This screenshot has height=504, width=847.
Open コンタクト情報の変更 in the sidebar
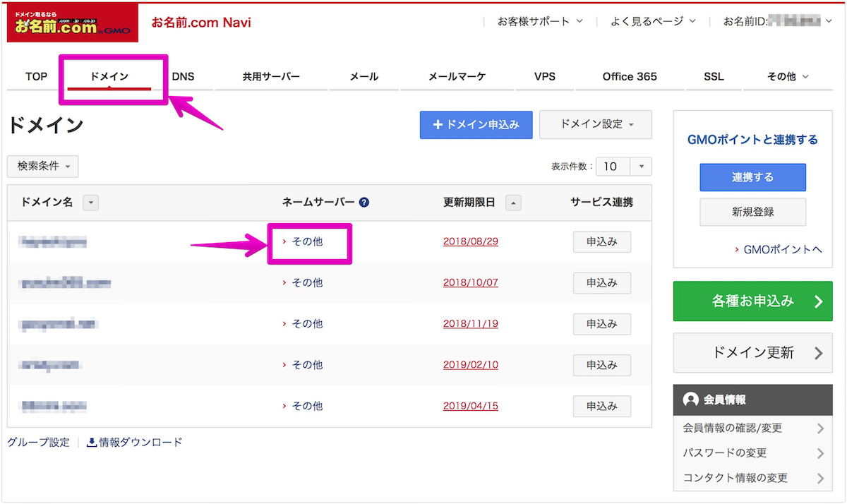coord(753,478)
